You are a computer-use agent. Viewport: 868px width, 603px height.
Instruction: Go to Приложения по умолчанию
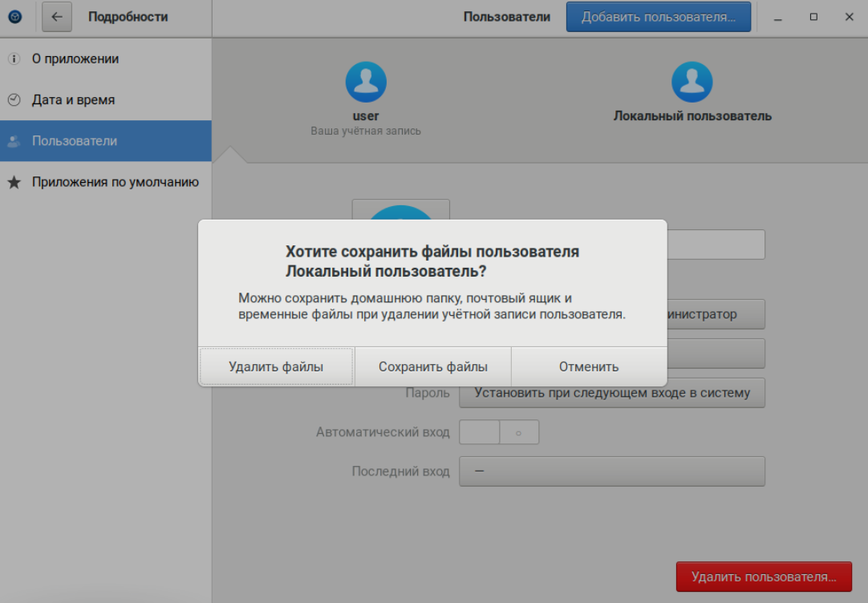(x=115, y=182)
